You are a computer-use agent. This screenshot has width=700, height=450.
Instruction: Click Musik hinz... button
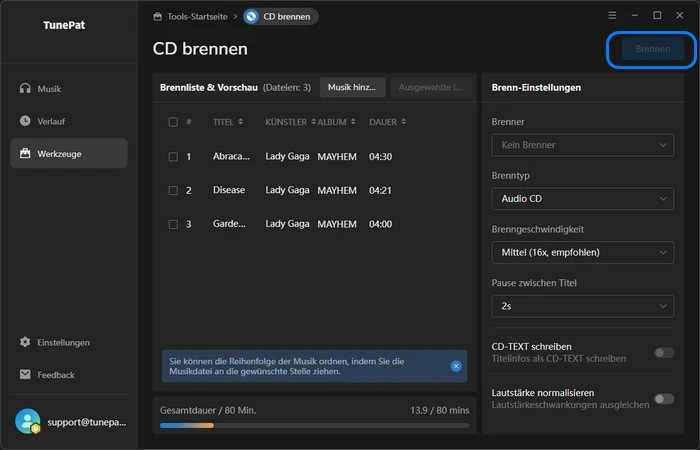point(353,88)
